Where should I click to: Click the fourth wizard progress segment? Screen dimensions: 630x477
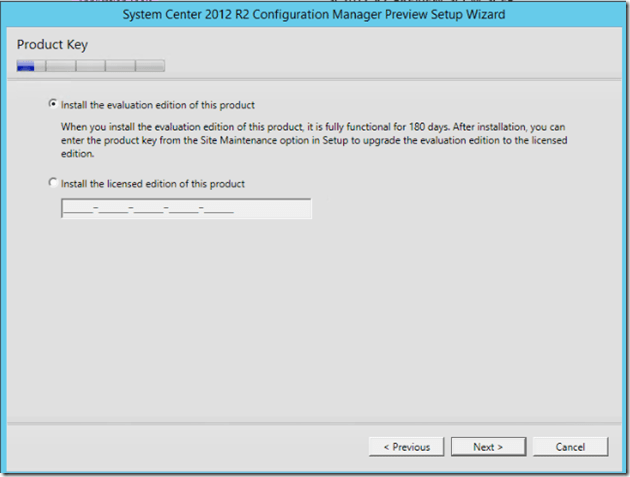120,67
